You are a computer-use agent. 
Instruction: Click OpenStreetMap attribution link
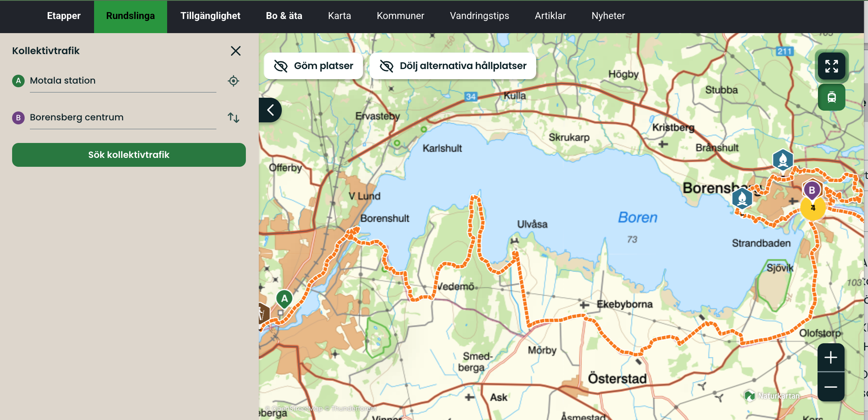(297, 408)
